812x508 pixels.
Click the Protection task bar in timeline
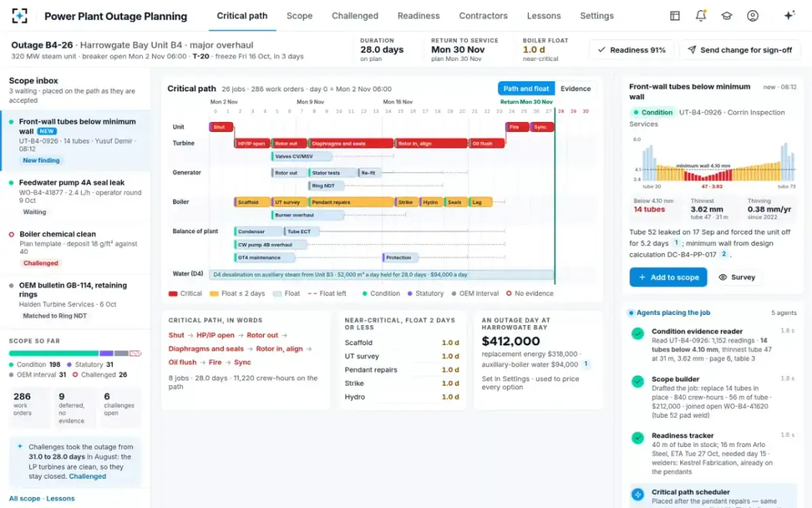click(x=400, y=257)
